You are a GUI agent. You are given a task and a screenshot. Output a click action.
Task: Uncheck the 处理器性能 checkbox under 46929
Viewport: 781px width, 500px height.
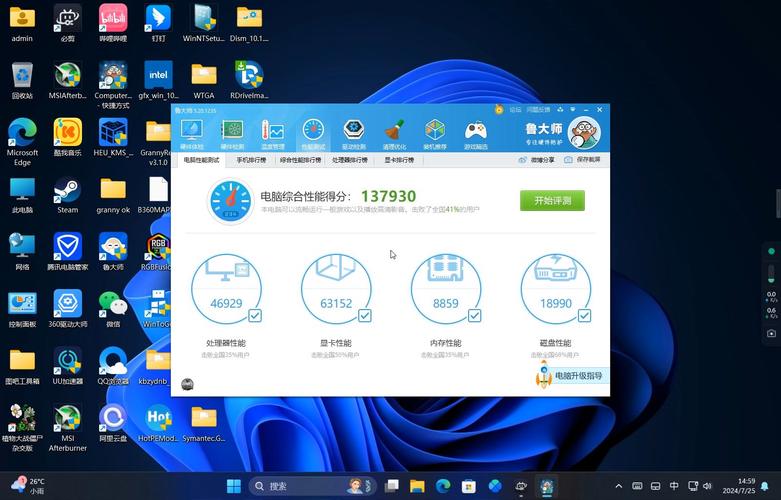255,316
